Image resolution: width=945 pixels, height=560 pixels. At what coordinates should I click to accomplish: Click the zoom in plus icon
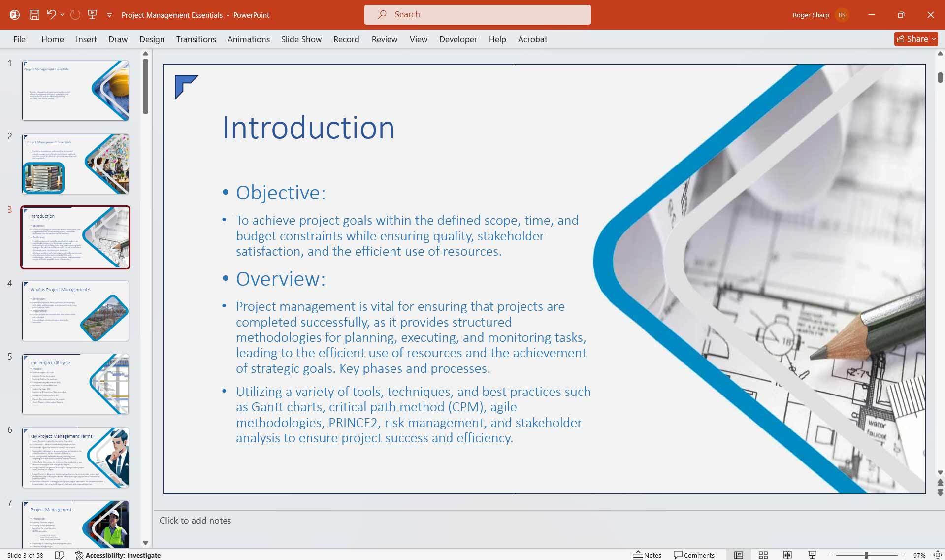click(x=903, y=555)
